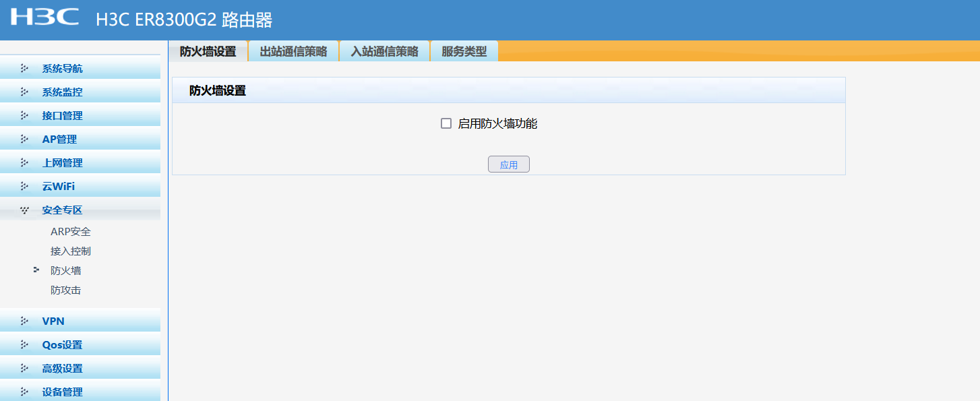This screenshot has width=980, height=401.
Task: Click arrow icon beside VPN
Action: click(x=25, y=321)
